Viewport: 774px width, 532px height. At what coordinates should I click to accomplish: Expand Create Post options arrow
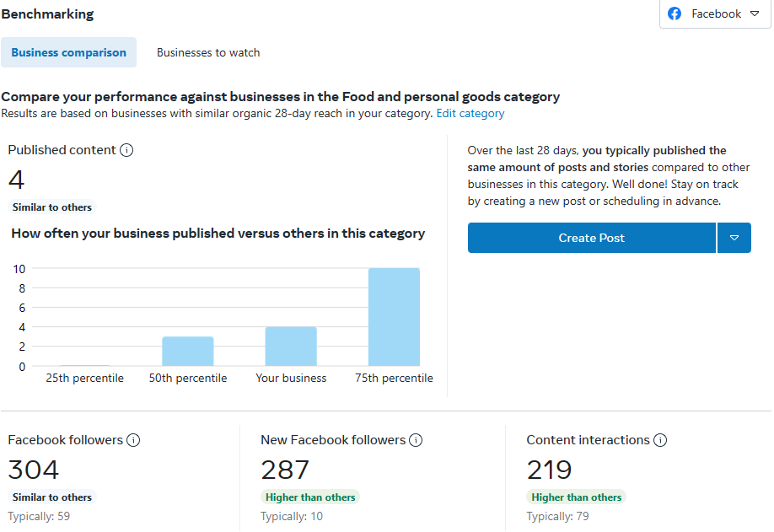[734, 239]
